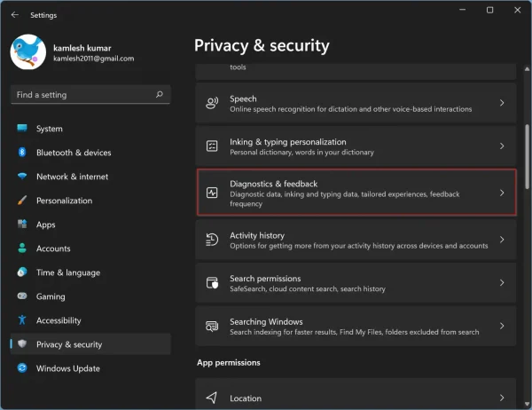532x410 pixels.
Task: Click the Personalization paintbrush icon
Action: click(x=22, y=200)
